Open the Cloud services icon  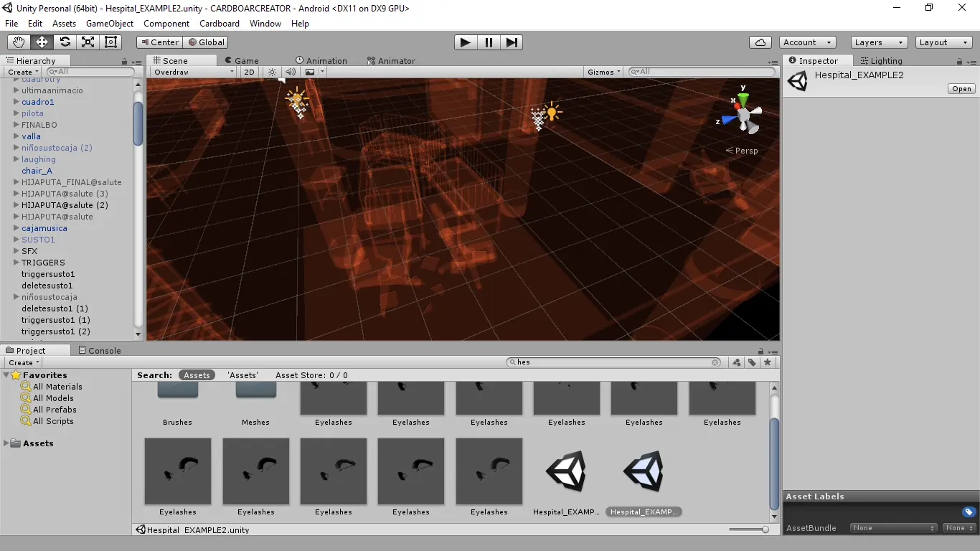click(760, 42)
